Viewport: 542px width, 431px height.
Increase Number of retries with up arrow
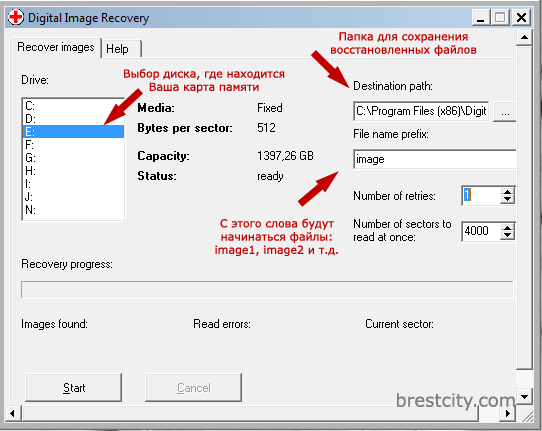(x=507, y=191)
